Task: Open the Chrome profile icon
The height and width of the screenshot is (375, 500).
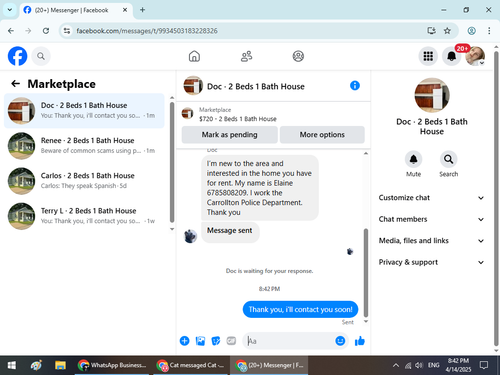Action: 471,31
